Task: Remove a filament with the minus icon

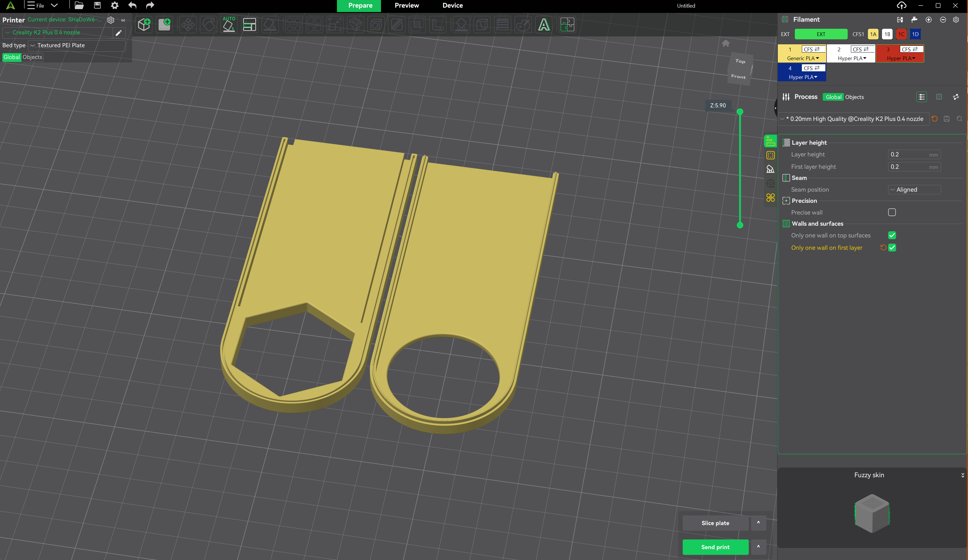Action: pyautogui.click(x=943, y=20)
